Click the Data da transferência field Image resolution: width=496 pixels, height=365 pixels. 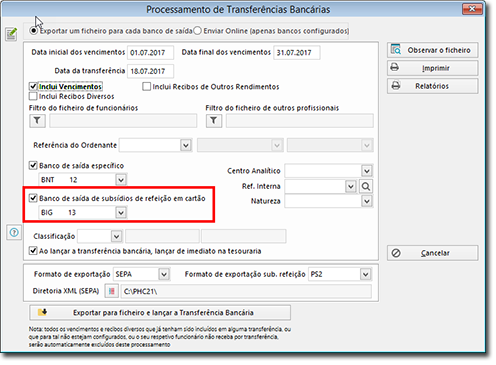[x=150, y=71]
